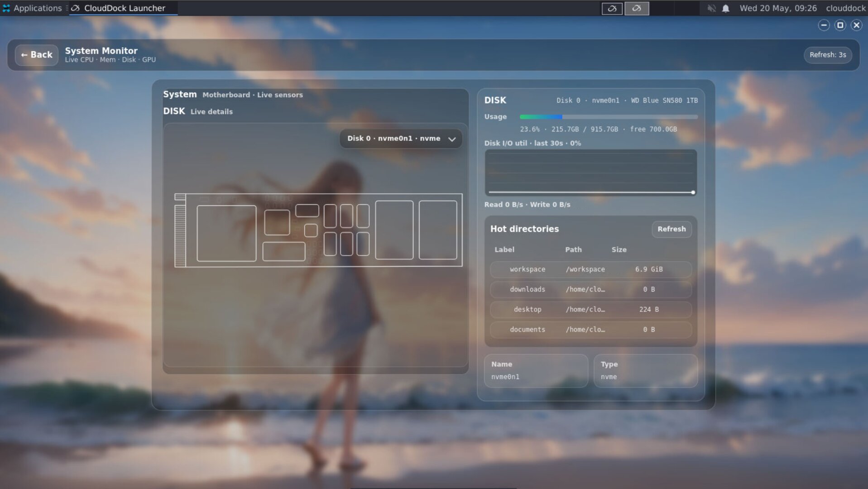Screen dimensions: 868x489
Task: Click the NVMe drive diagram
Action: [318, 230]
